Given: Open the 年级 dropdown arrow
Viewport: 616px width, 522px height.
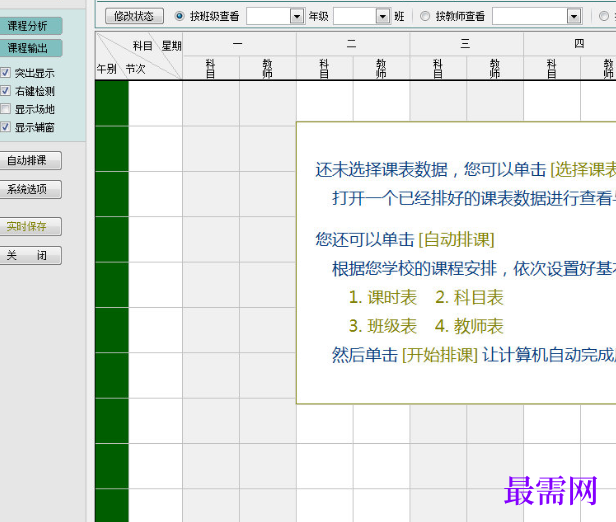Looking at the screenshot, I should pyautogui.click(x=297, y=16).
